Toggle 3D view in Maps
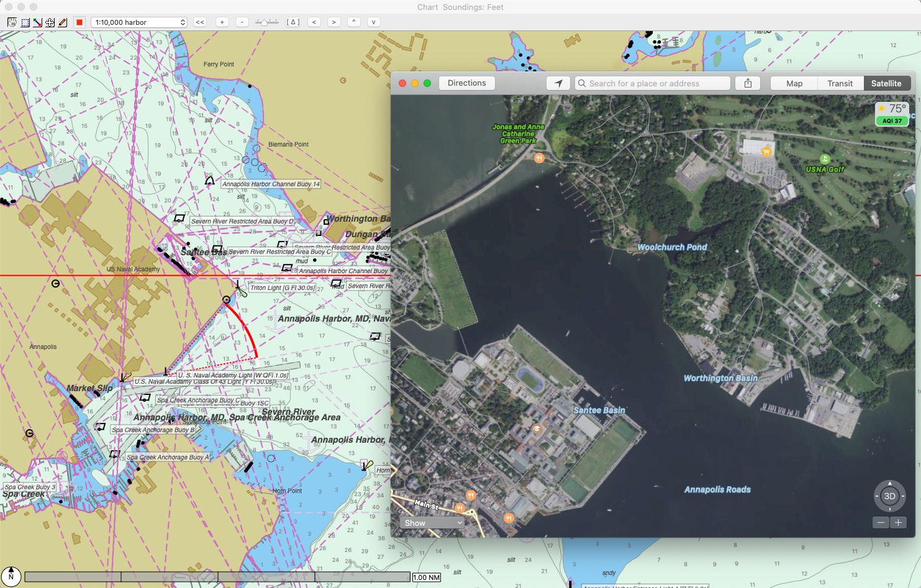 point(889,495)
